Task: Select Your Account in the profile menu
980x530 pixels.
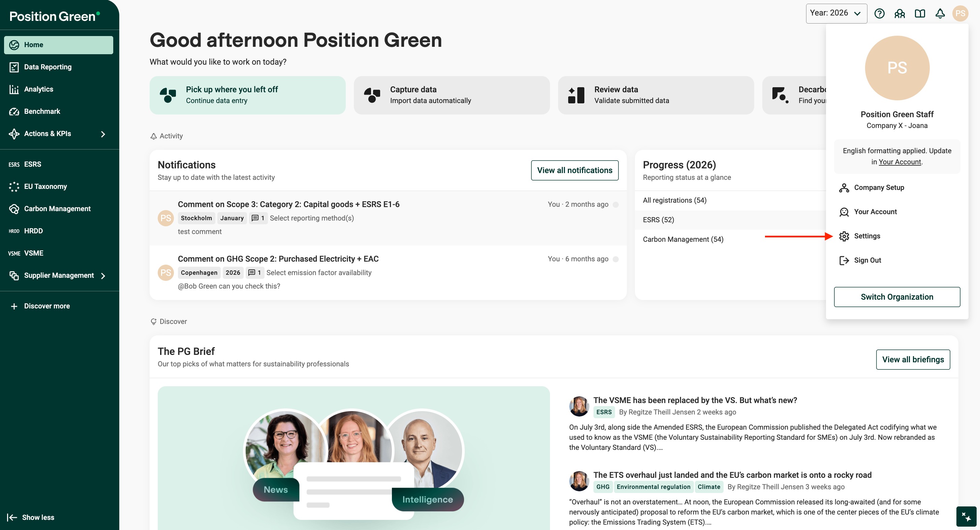Action: (x=897, y=212)
